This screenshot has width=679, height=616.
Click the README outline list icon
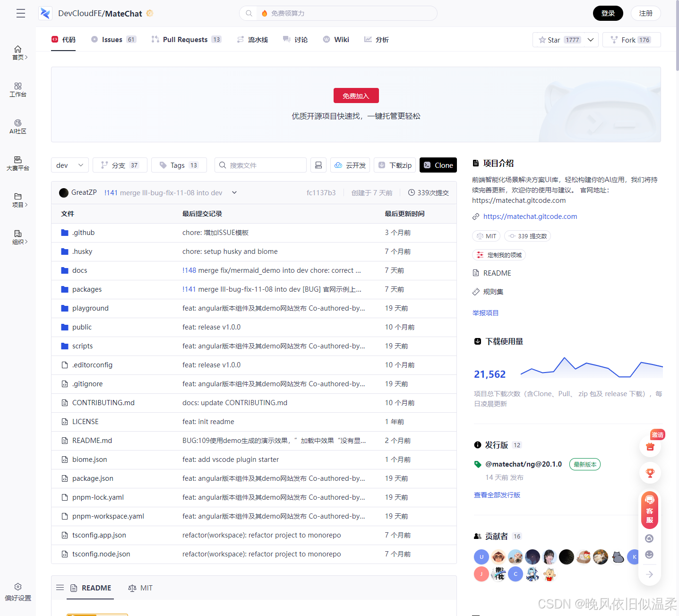point(60,588)
